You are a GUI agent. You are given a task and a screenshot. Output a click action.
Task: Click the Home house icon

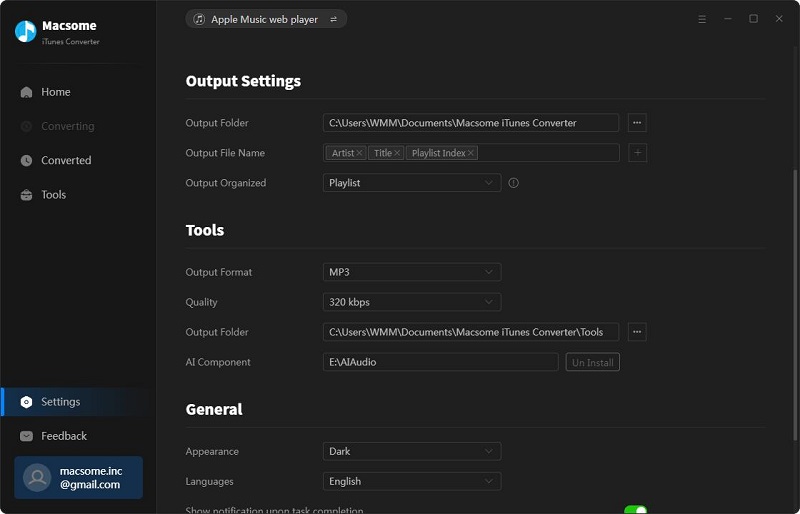click(x=27, y=92)
